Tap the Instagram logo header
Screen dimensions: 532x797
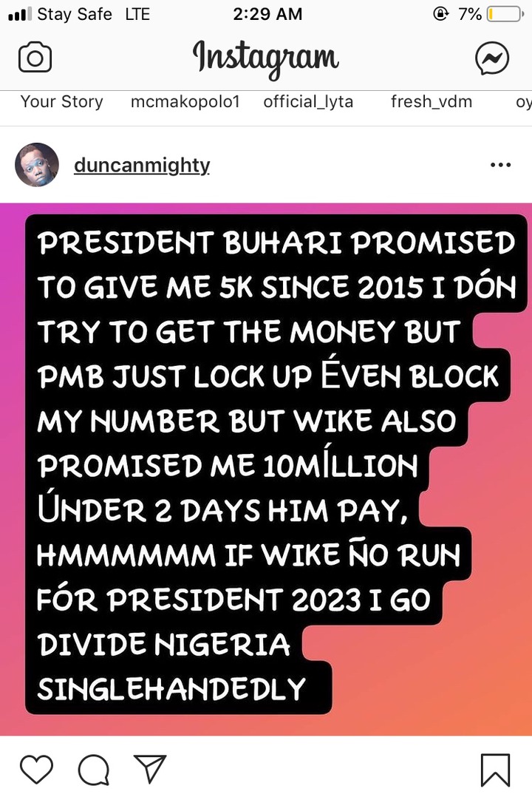[x=265, y=58]
